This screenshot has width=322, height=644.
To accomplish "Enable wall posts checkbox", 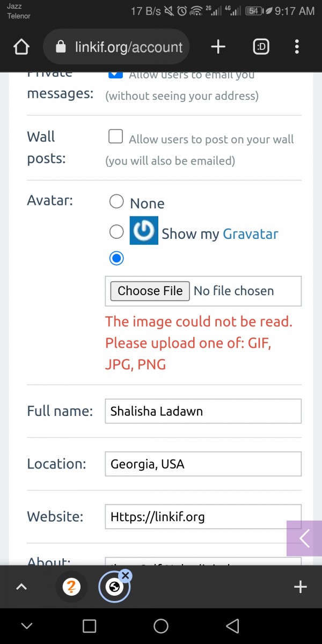I will coord(115,136).
